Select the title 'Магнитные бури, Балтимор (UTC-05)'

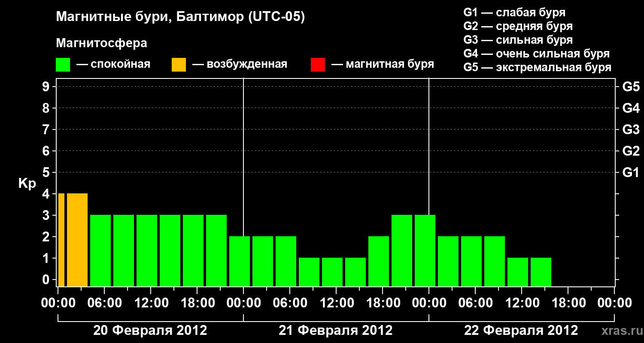click(180, 17)
